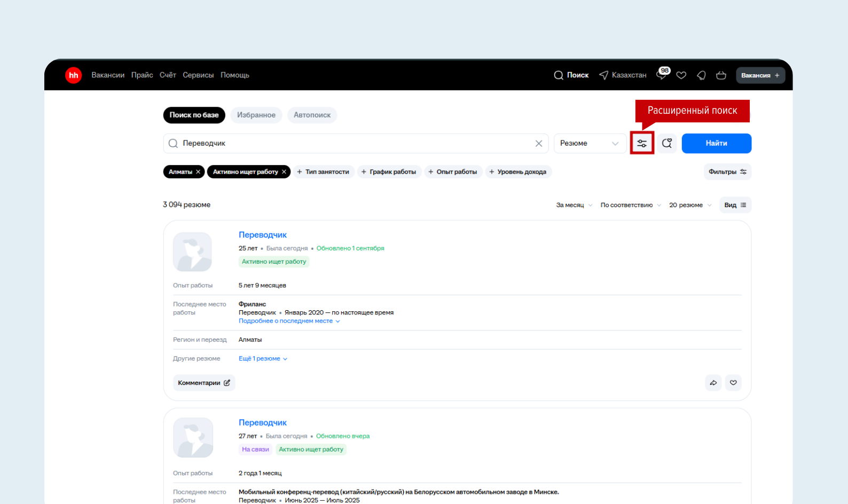848x504 pixels.
Task: Click the 3 094 резюме count
Action: pyautogui.click(x=186, y=204)
